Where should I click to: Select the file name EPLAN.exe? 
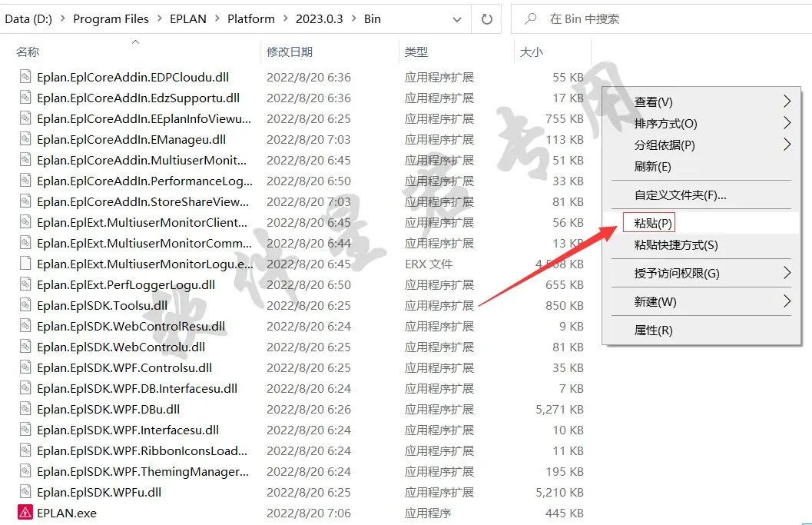pos(67,513)
